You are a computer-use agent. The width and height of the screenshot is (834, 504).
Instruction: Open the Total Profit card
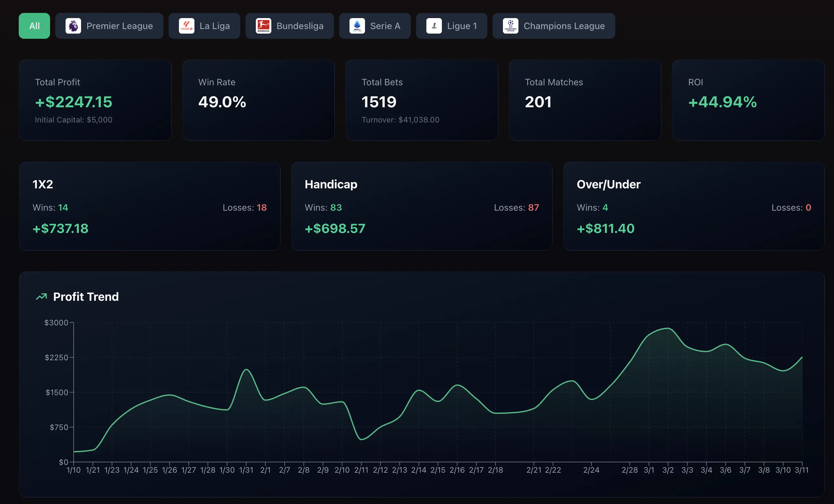(x=95, y=100)
